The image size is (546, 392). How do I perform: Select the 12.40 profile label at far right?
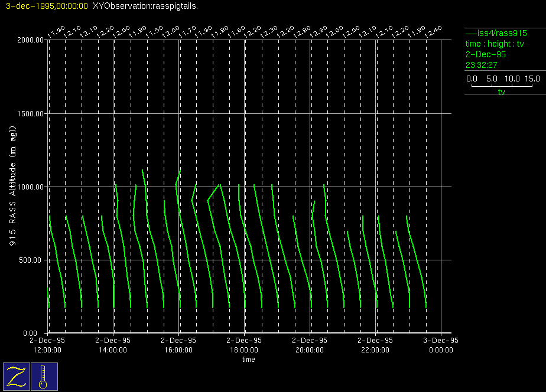tap(434, 31)
